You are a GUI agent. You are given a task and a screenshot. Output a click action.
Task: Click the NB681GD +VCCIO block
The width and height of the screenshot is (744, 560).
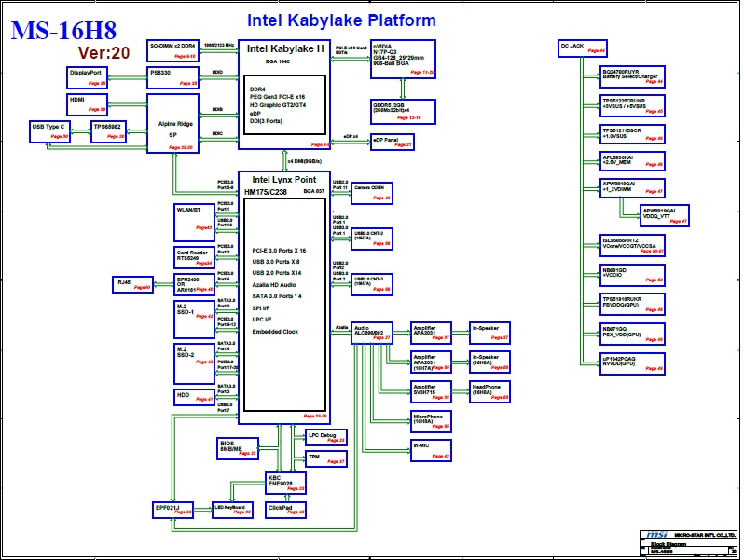632,276
